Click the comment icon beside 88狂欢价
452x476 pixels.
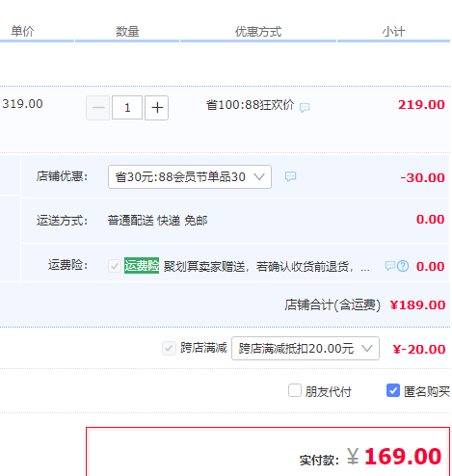305,107
